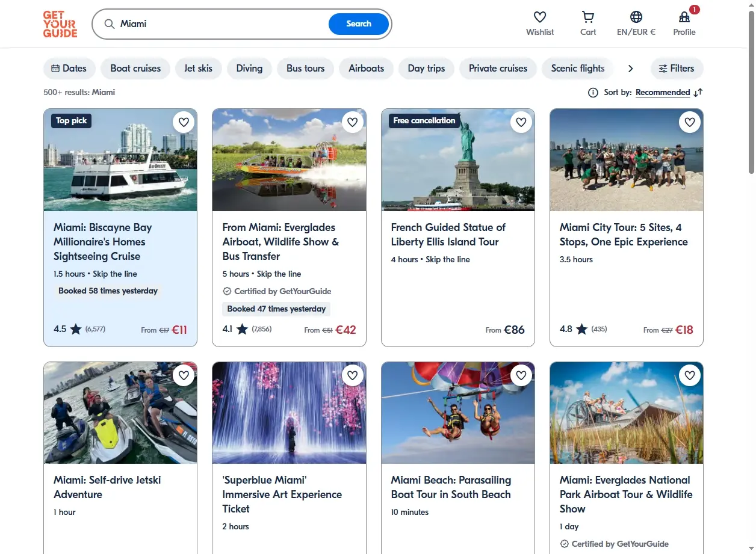This screenshot has height=554, width=756.
Task: Click the magnifier icon in search box
Action: [x=110, y=24]
